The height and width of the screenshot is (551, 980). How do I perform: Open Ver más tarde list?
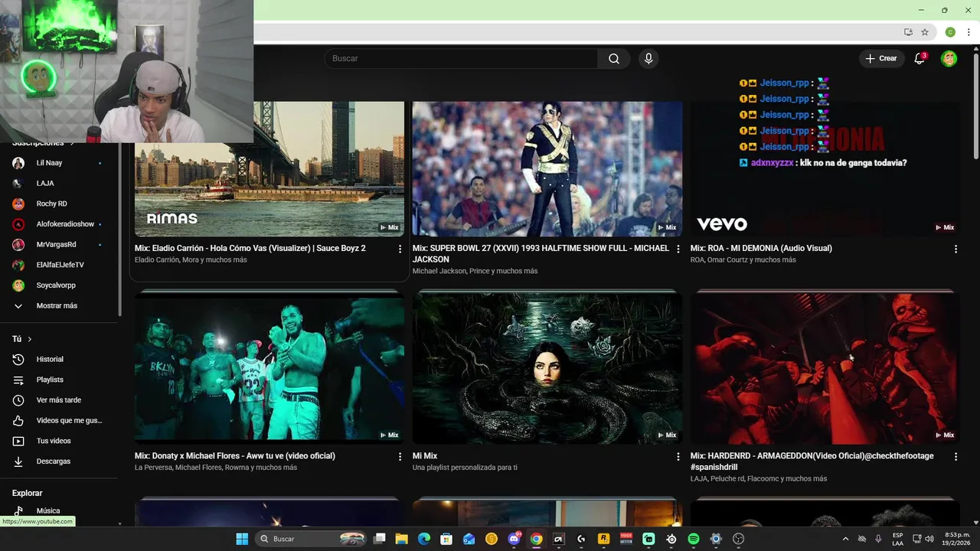click(57, 400)
